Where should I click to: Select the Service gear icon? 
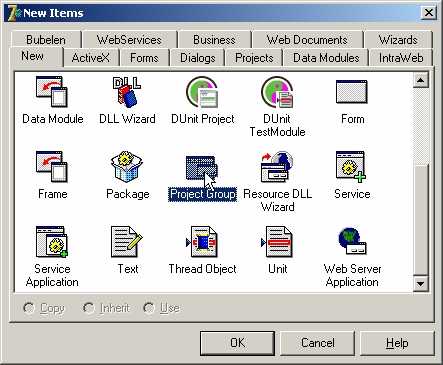[351, 167]
